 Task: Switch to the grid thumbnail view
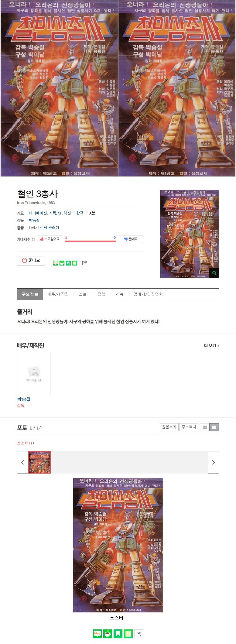205,427
